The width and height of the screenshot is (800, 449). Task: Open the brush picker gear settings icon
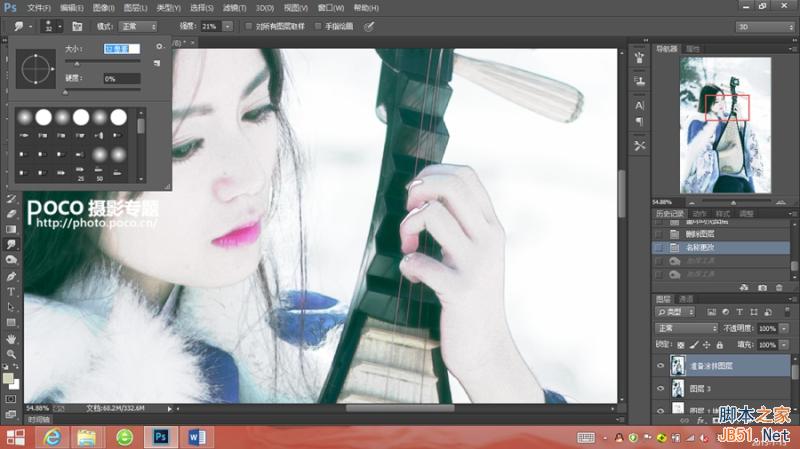[159, 46]
